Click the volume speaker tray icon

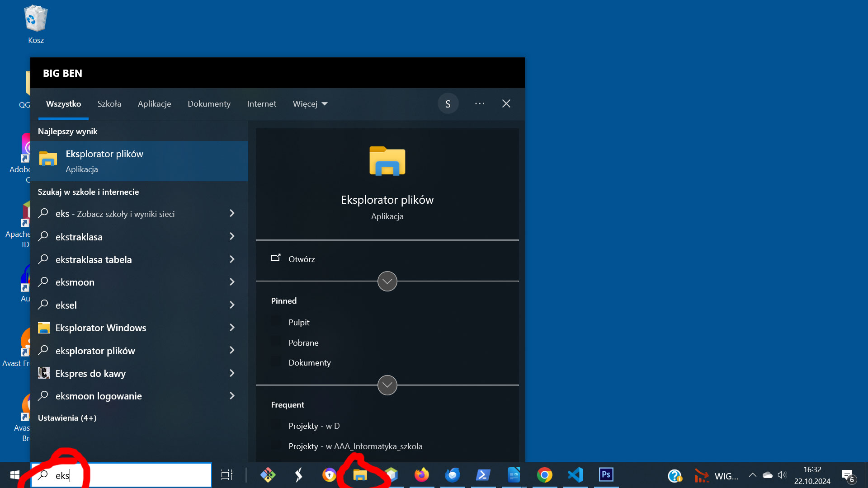[782, 475]
